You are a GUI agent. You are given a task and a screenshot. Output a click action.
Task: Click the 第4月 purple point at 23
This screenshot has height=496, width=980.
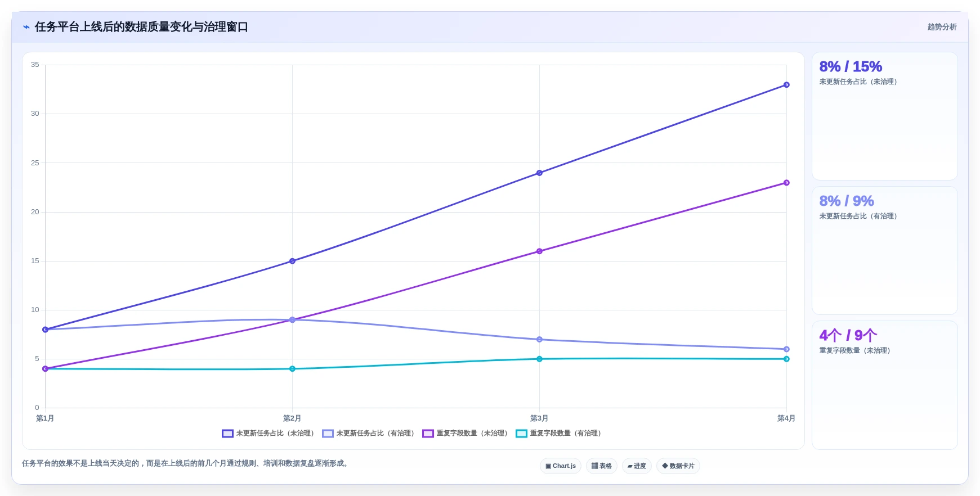click(786, 183)
